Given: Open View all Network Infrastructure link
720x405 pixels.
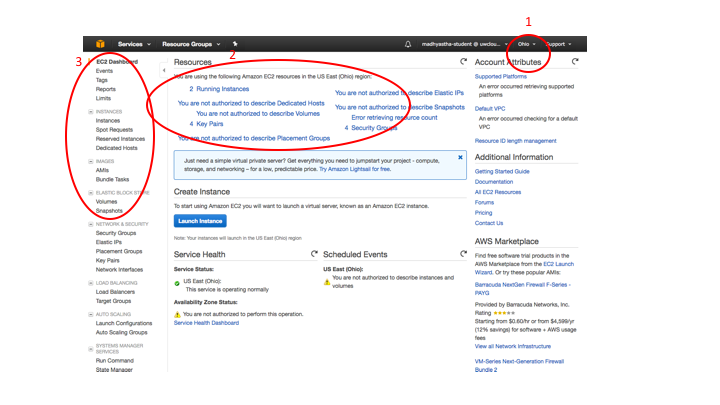Looking at the screenshot, I should pyautogui.click(x=512, y=346).
